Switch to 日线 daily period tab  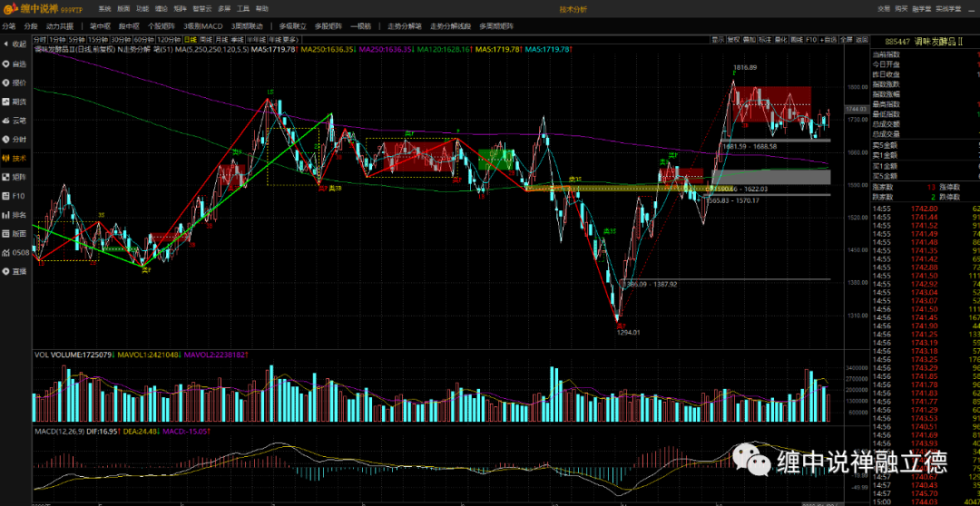(x=190, y=39)
